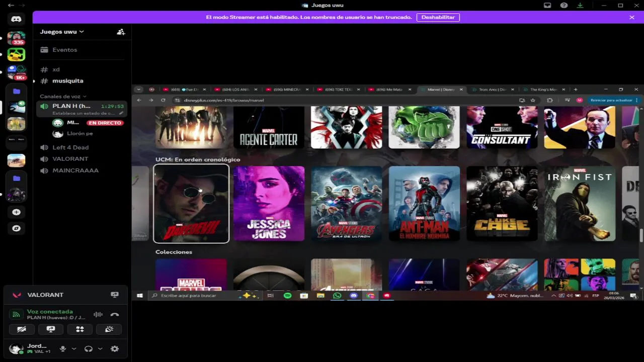This screenshot has width=644, height=362.
Task: Toggle camera on in voice panel
Action: point(22,329)
